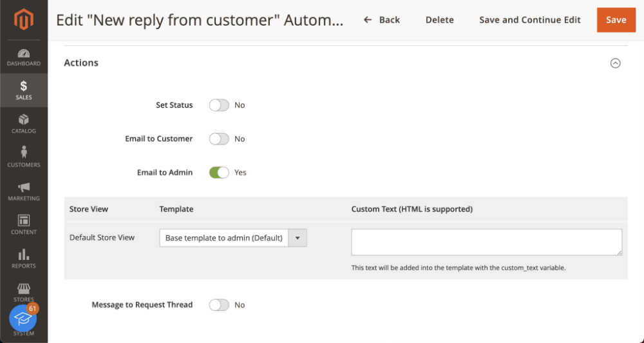The height and width of the screenshot is (343, 644).
Task: Click Save and Continue Edit
Action: (530, 20)
